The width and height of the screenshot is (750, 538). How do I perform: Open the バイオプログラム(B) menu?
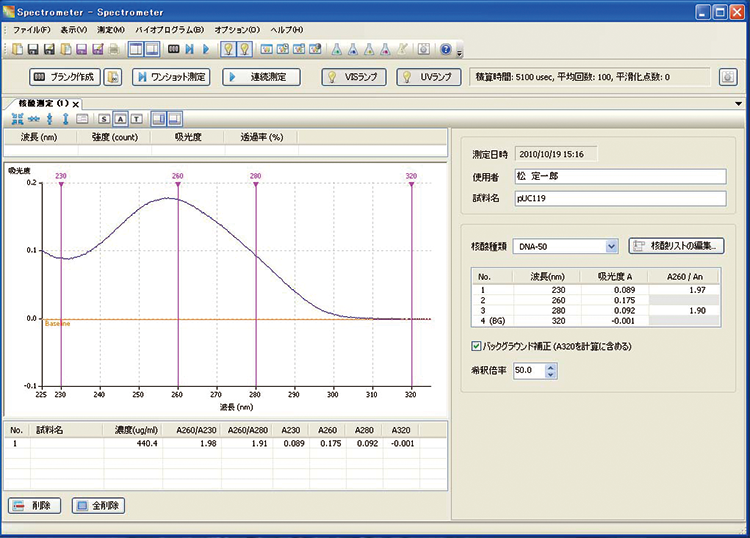coord(170,30)
